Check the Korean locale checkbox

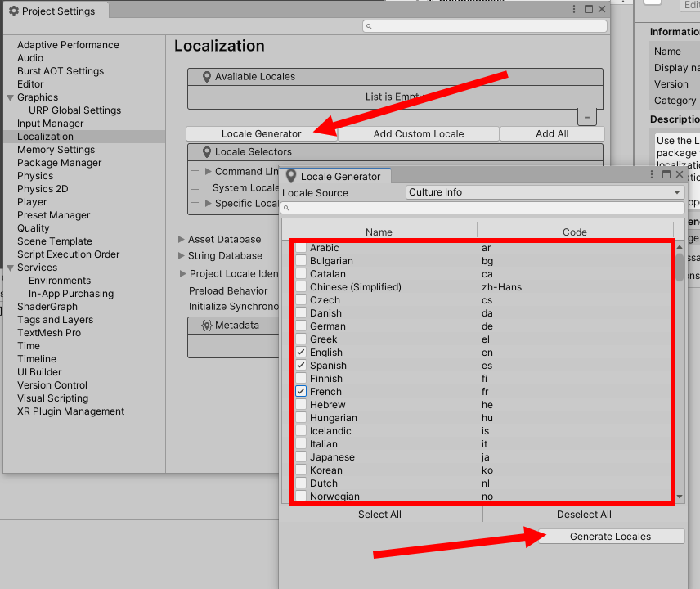tap(301, 470)
